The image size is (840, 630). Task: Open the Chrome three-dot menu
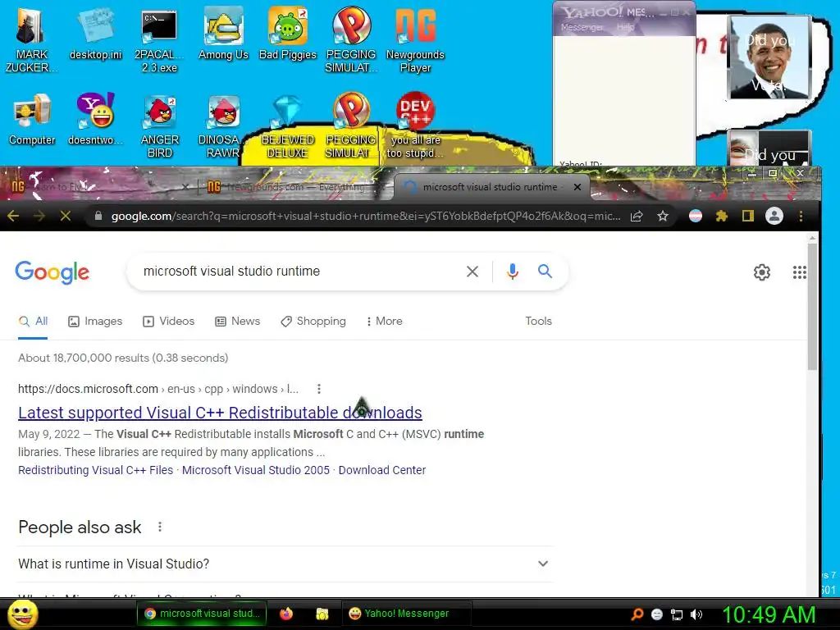coord(801,216)
